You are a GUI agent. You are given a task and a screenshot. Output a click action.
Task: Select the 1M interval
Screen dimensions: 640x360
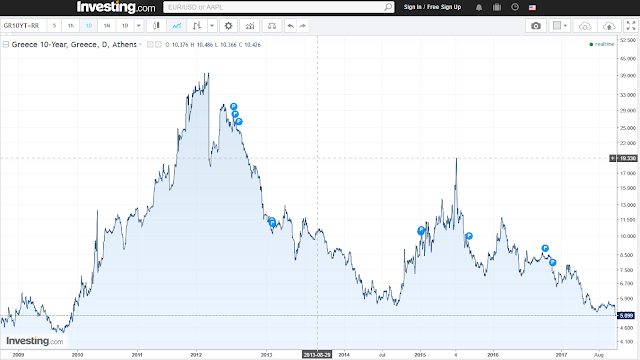point(107,26)
